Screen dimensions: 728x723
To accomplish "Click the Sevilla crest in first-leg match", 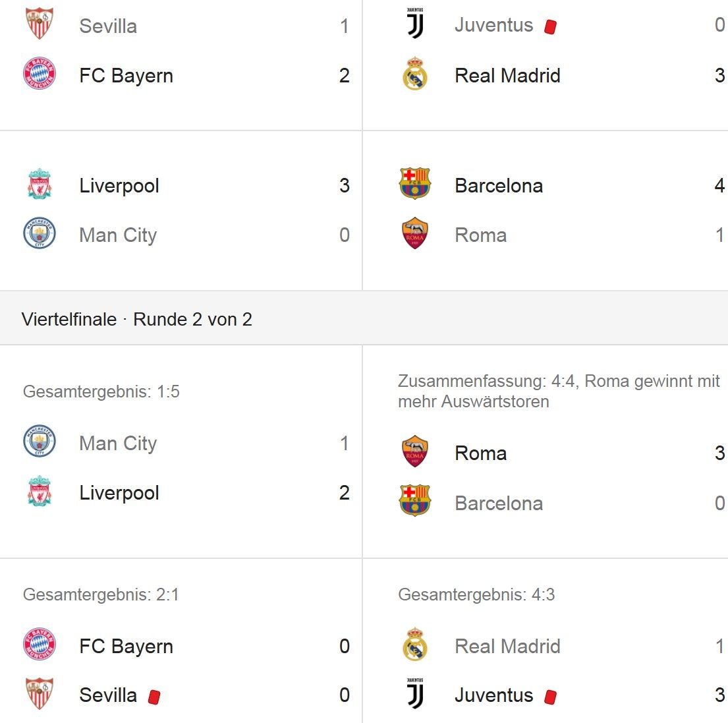I will (40, 23).
